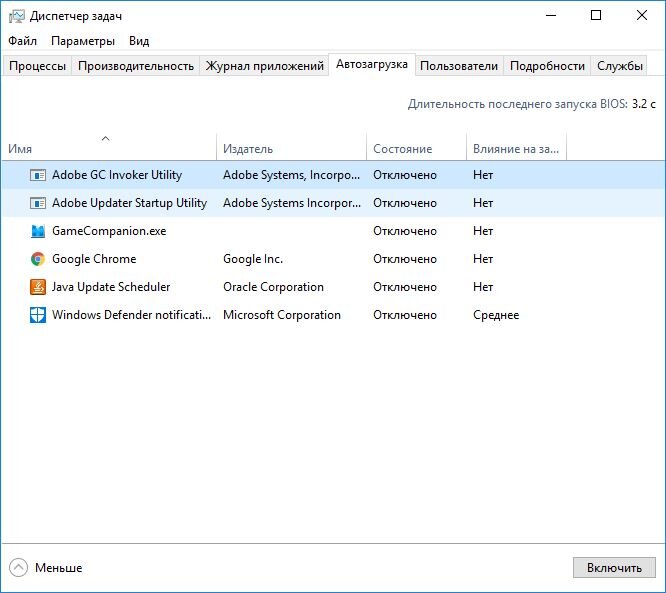The height and width of the screenshot is (593, 666).
Task: Click the Google Chrome icon
Action: [x=38, y=259]
